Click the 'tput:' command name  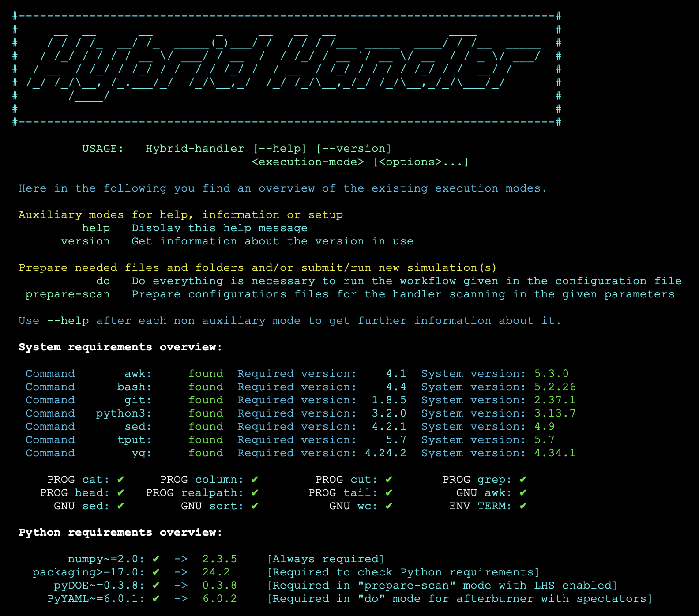tap(135, 440)
